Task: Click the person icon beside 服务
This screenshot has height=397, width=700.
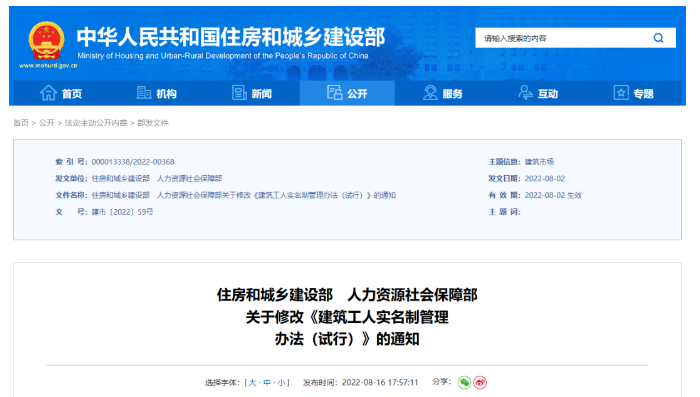Action: 430,93
